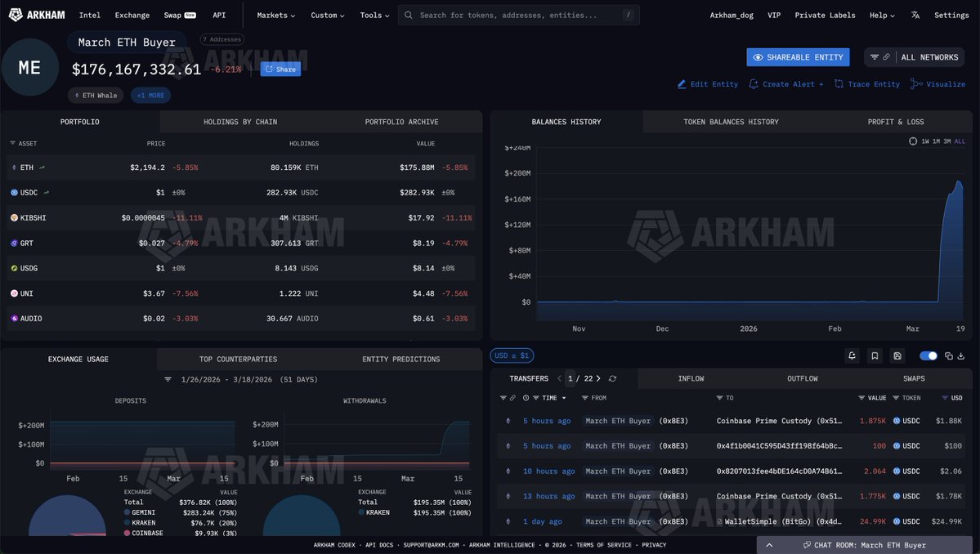Switch to Entity Predictions tab
The height and width of the screenshot is (554, 980).
pyautogui.click(x=401, y=360)
